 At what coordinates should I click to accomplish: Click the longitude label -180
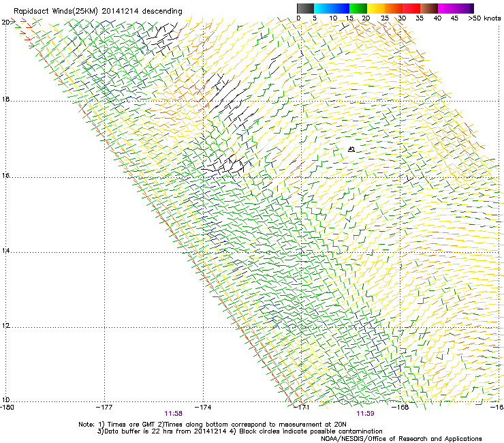(7, 408)
